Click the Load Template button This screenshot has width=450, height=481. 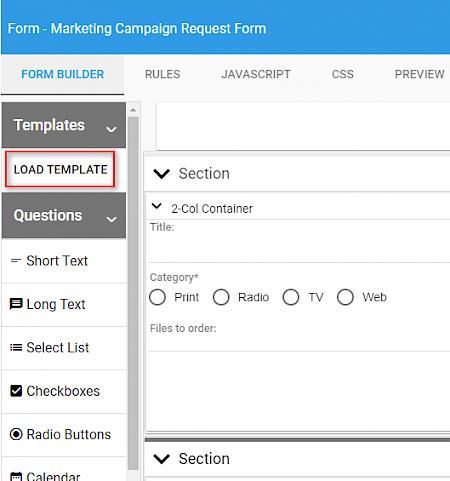pyautogui.click(x=60, y=169)
